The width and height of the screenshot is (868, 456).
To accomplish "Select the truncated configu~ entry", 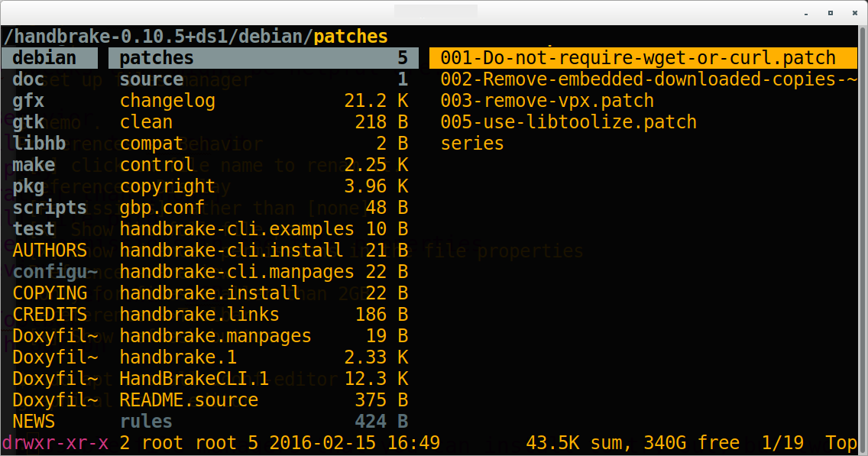I will click(55, 272).
